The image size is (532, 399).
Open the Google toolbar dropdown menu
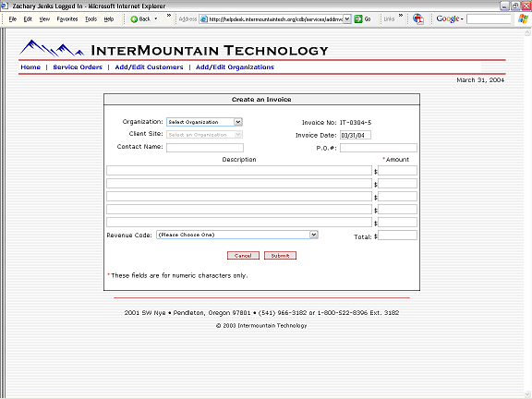[x=462, y=19]
